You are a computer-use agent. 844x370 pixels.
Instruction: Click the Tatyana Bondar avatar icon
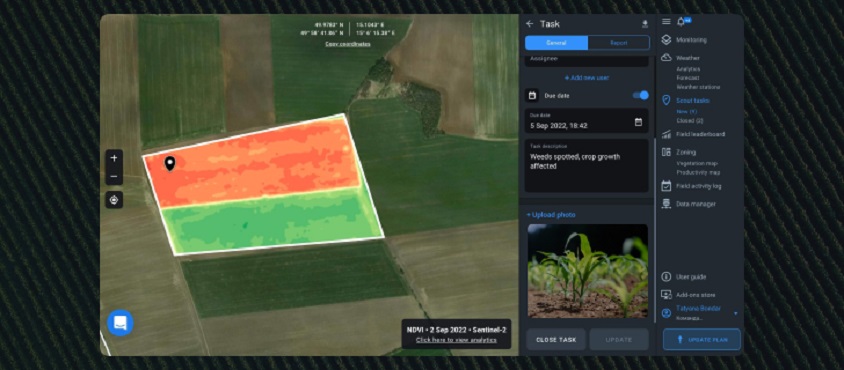[x=666, y=313]
